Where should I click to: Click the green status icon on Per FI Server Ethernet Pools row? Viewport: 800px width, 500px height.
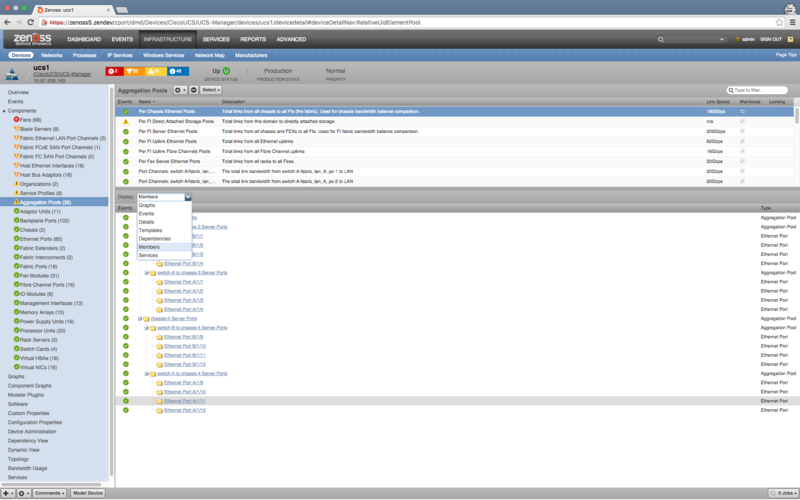126,132
